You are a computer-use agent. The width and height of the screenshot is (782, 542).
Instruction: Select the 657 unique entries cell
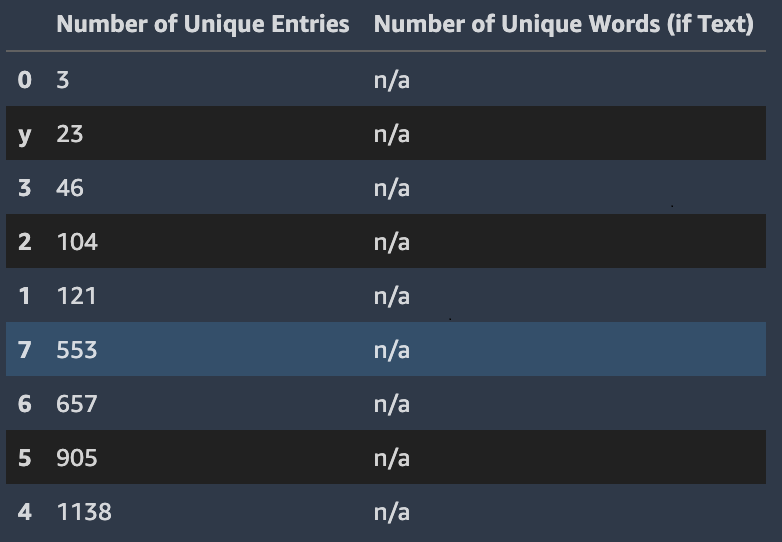click(x=77, y=404)
